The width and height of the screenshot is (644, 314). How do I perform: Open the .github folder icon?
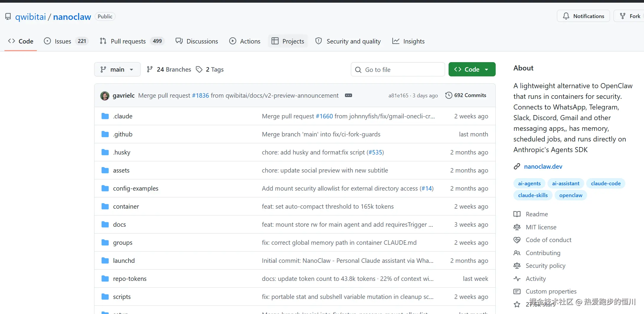(x=105, y=134)
